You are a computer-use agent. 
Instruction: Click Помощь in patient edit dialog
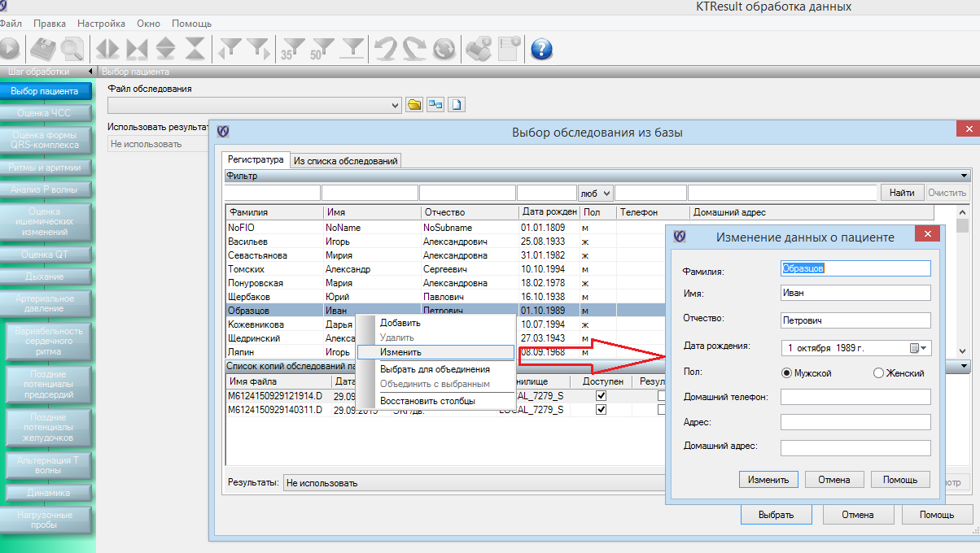click(900, 479)
